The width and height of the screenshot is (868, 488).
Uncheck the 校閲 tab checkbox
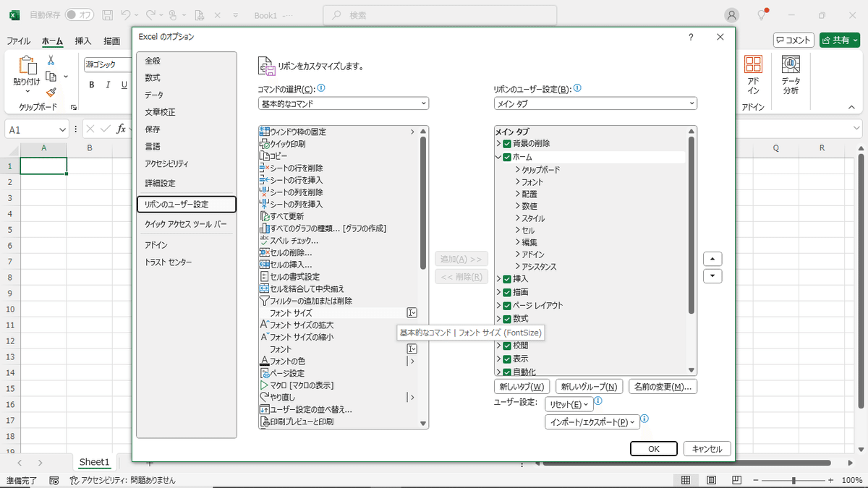pos(507,346)
